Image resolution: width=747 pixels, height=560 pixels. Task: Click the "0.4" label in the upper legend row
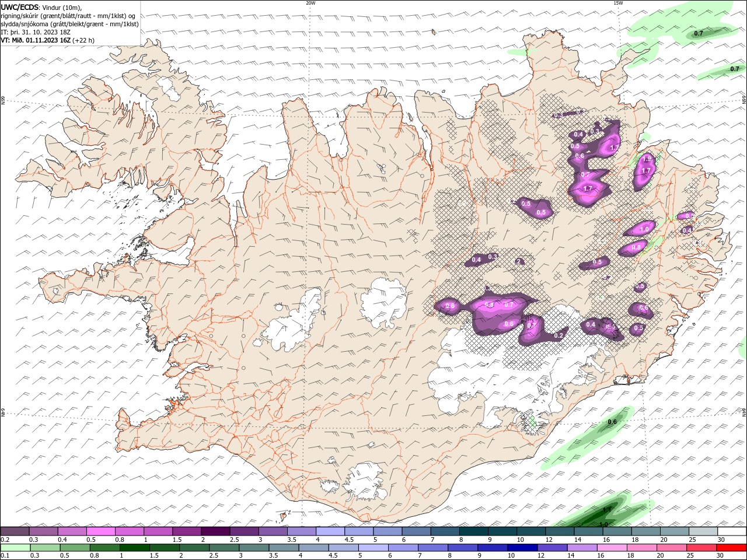(x=62, y=540)
